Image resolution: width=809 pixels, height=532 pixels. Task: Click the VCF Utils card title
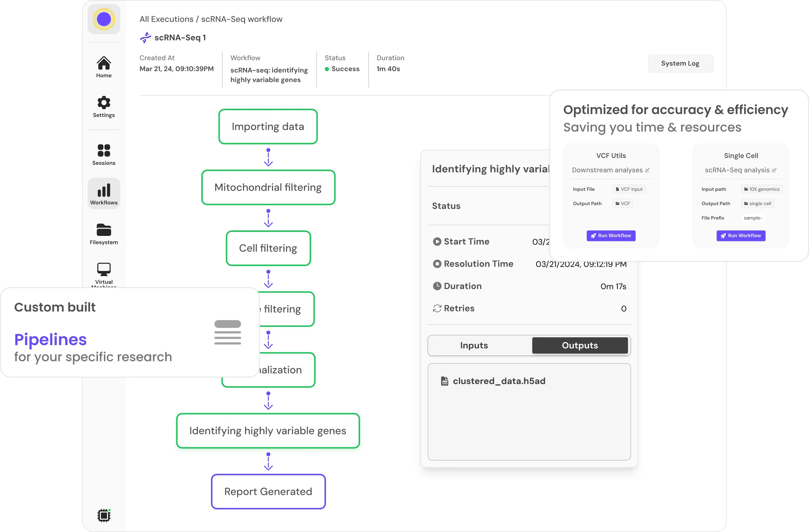point(611,156)
